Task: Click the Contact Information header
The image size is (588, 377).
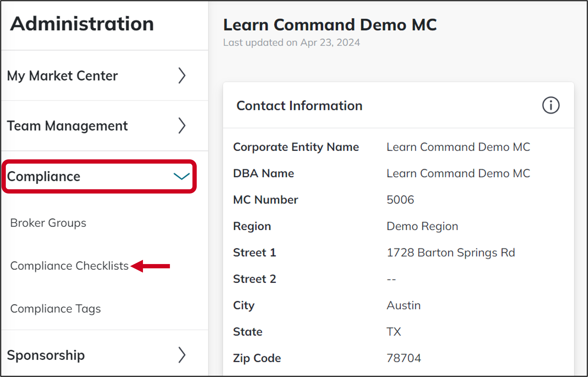Action: click(299, 106)
